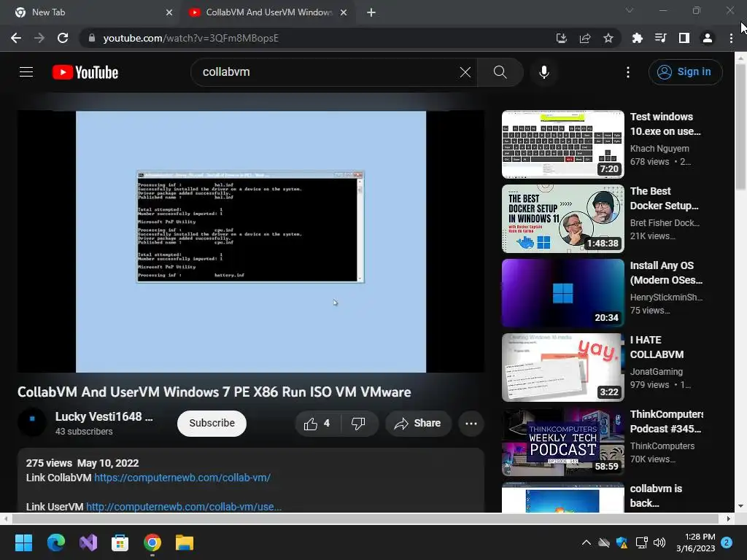Open 'Install Any OS' video thumbnail
Screen dimensions: 747x560
click(x=562, y=293)
